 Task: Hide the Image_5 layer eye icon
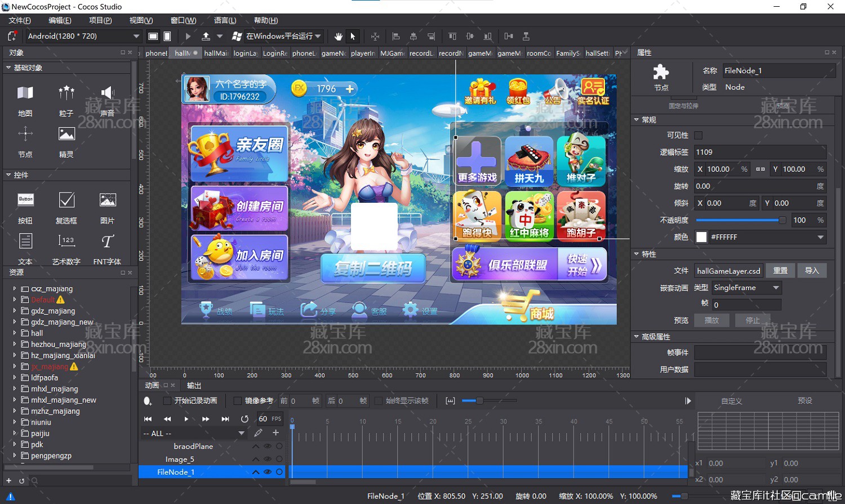coord(268,459)
